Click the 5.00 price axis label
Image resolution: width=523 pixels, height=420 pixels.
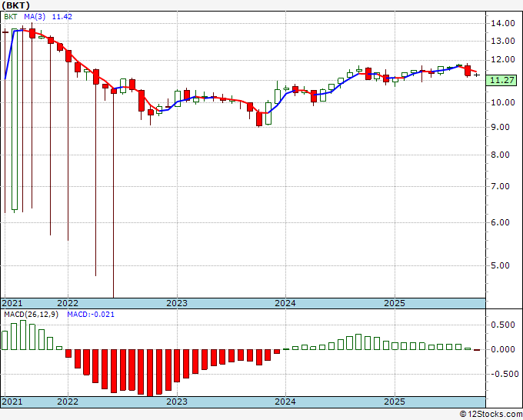[x=501, y=266]
